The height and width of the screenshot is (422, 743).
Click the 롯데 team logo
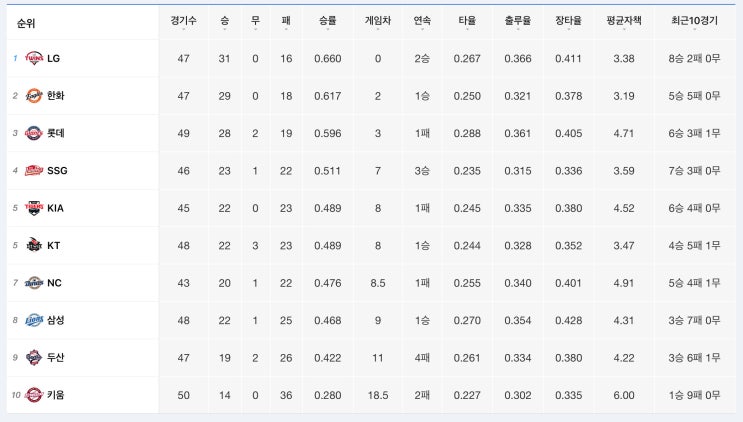pyautogui.click(x=34, y=133)
